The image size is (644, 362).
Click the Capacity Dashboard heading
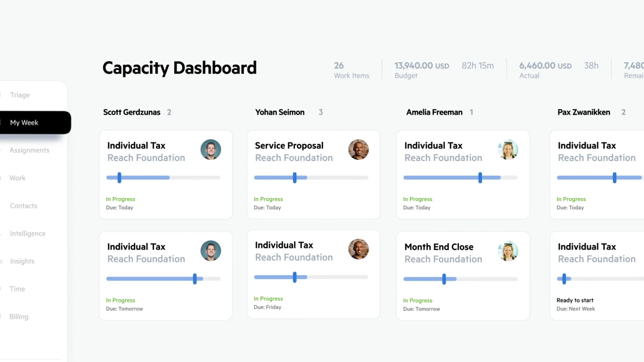point(180,68)
